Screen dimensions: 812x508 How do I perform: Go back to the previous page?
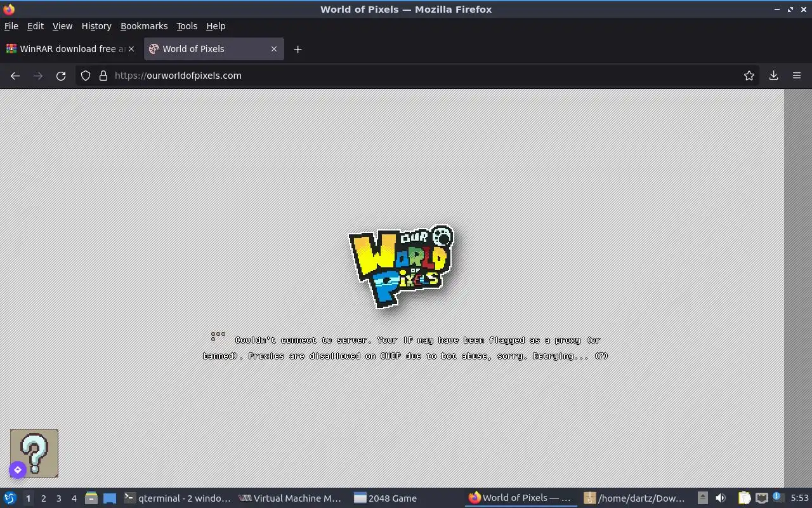(x=15, y=76)
